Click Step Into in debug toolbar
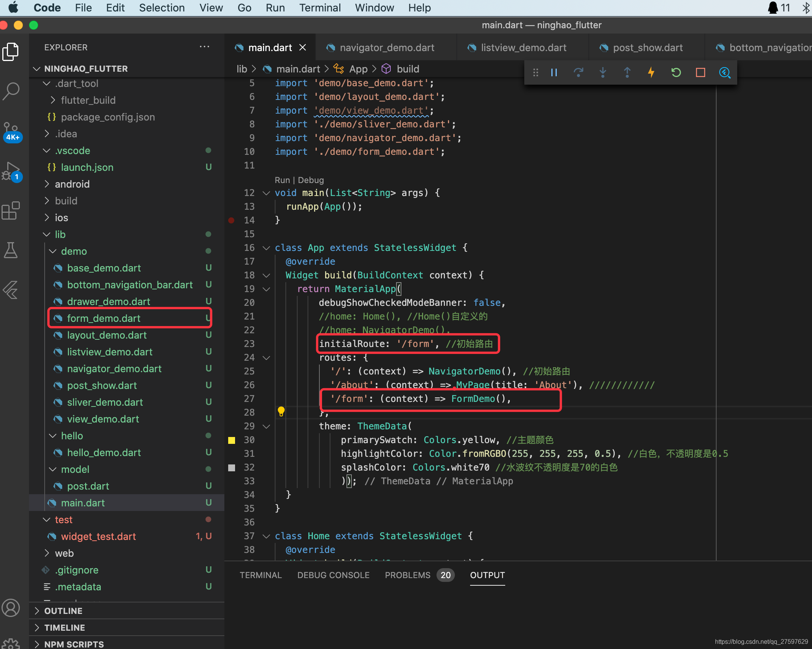Screen dimensions: 812x649 603,72
